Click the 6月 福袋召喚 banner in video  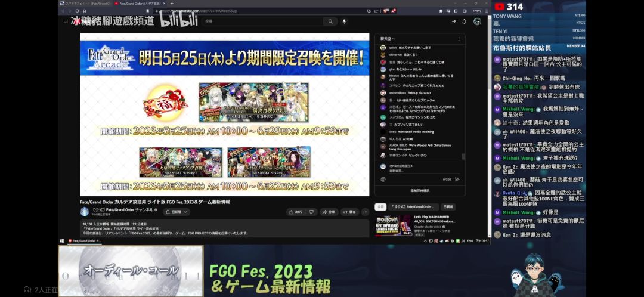[253, 103]
